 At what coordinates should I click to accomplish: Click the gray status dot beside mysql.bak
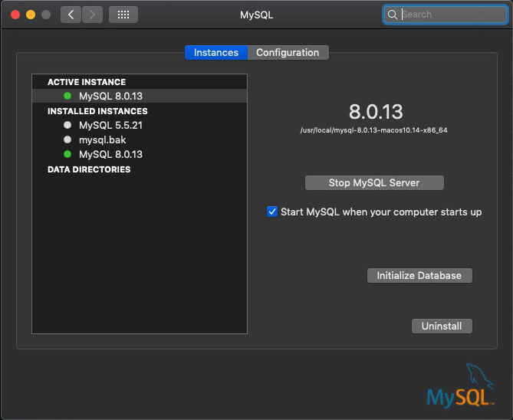67,139
